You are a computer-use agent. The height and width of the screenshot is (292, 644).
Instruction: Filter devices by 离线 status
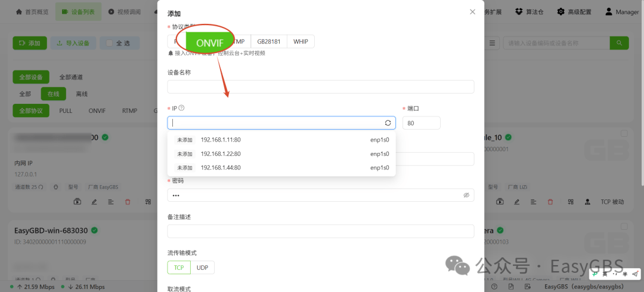coord(82,94)
